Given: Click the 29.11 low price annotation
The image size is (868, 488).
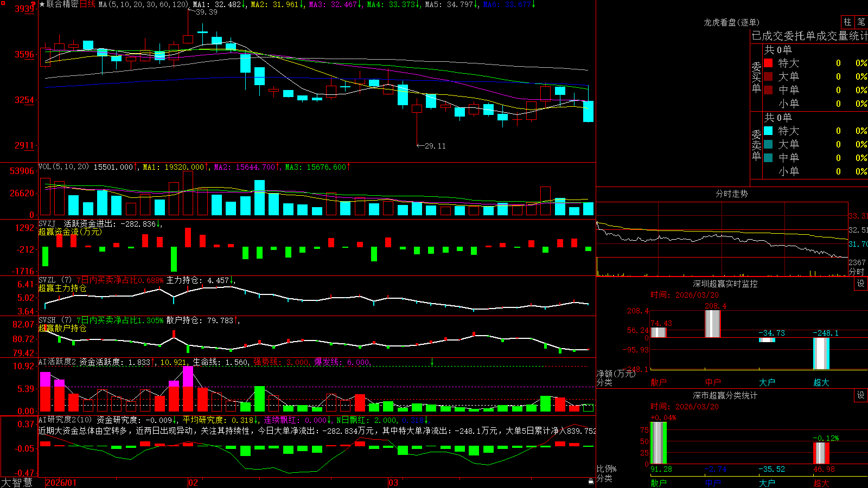Looking at the screenshot, I should pyautogui.click(x=435, y=146).
